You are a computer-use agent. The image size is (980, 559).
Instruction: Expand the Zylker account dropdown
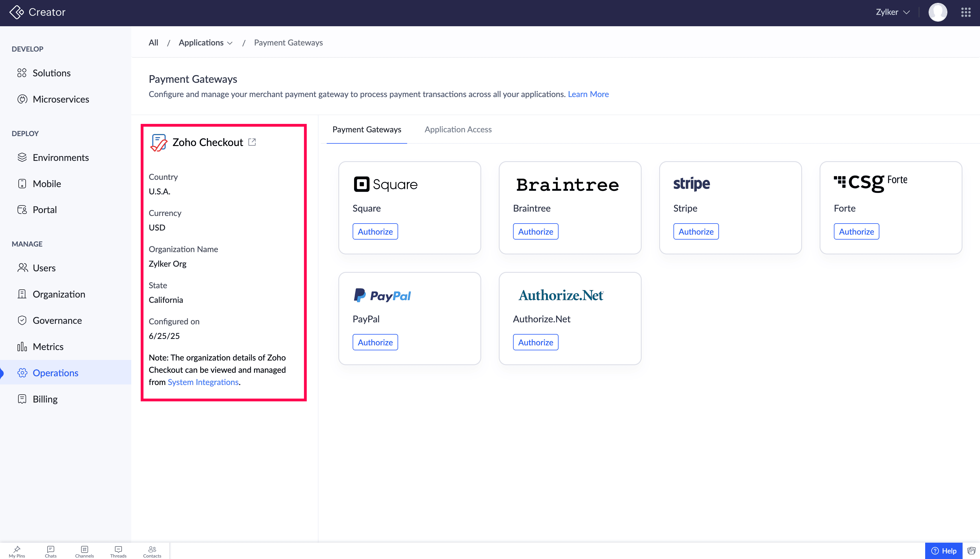pyautogui.click(x=893, y=12)
